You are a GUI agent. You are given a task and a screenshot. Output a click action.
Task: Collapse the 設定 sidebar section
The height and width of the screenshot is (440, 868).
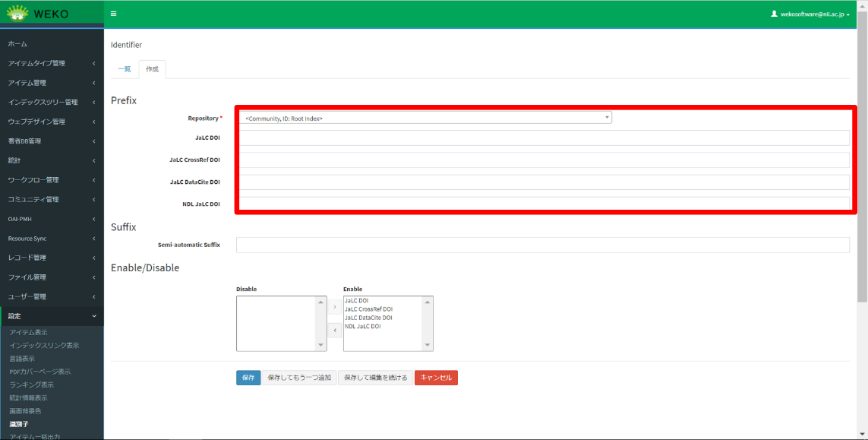tap(52, 316)
